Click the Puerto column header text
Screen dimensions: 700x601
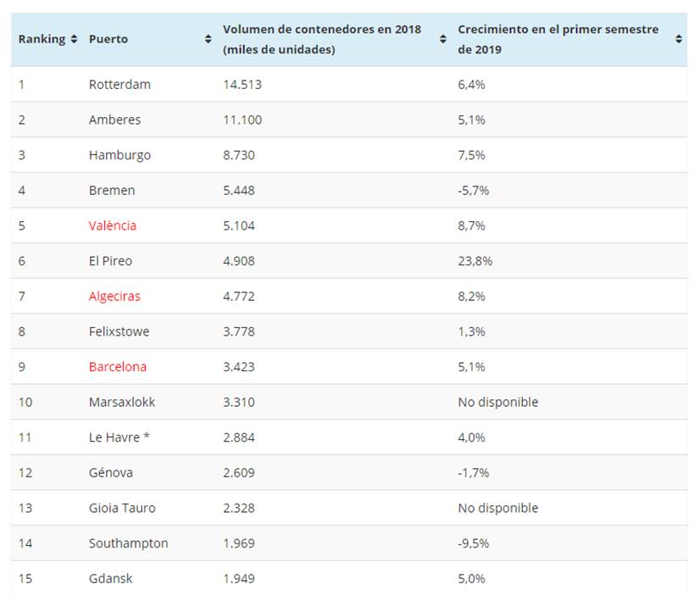tap(108, 40)
